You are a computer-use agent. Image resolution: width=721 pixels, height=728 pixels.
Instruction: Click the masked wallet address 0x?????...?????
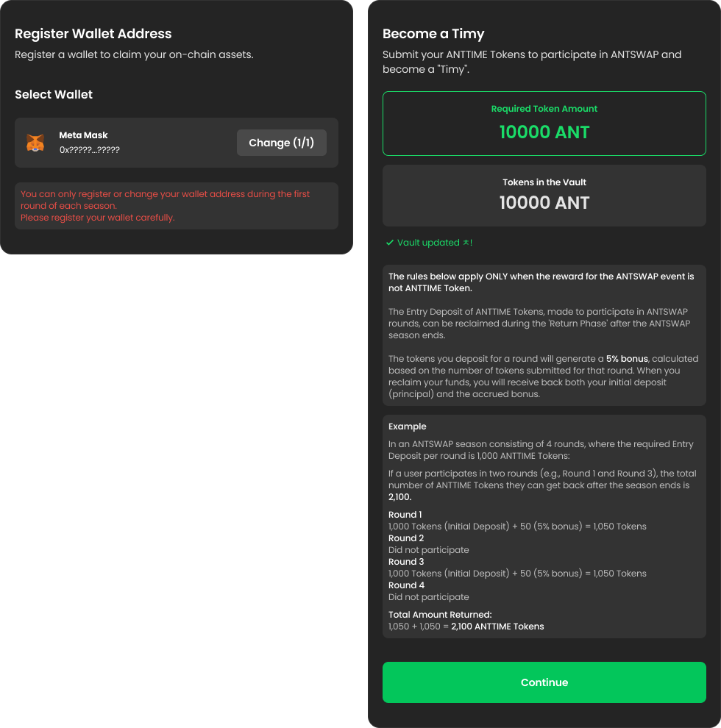89,150
